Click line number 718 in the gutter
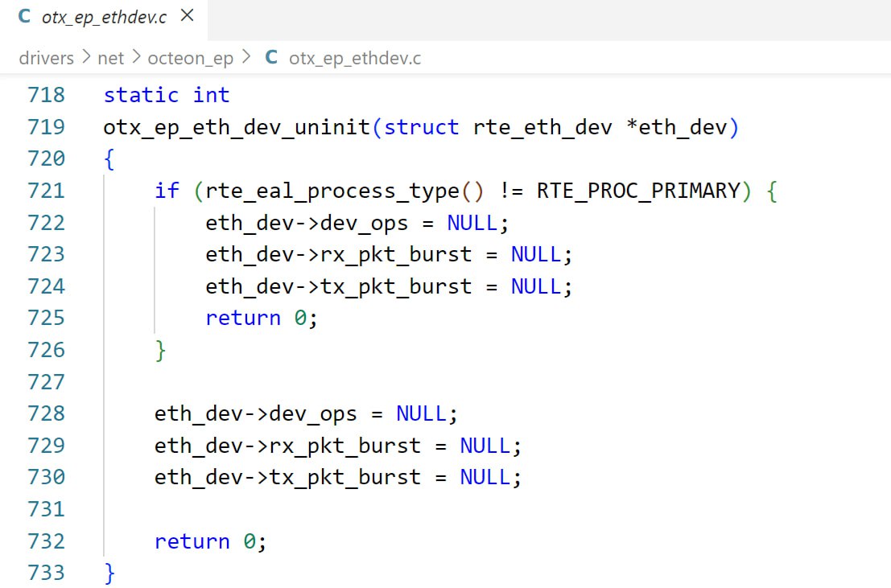The width and height of the screenshot is (891, 588). coord(47,95)
